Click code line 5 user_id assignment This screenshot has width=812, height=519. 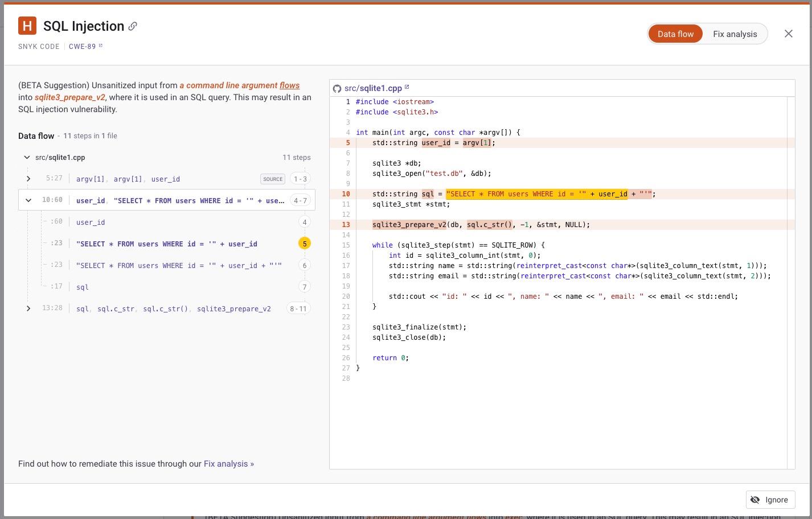pyautogui.click(x=434, y=143)
